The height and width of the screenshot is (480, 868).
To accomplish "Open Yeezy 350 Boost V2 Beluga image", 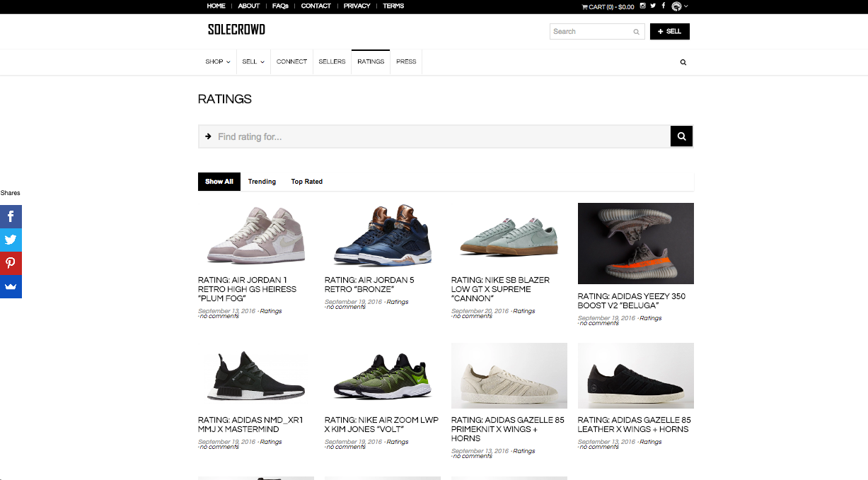I will [x=636, y=243].
